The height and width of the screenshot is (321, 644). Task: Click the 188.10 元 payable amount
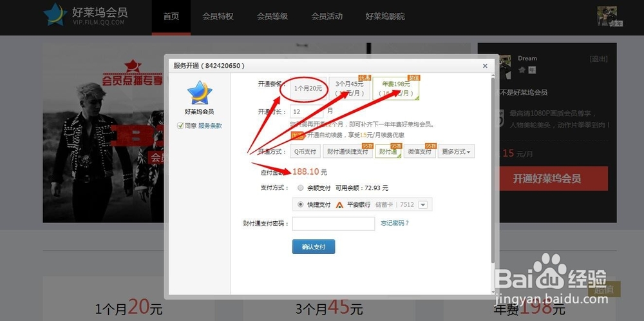[310, 172]
